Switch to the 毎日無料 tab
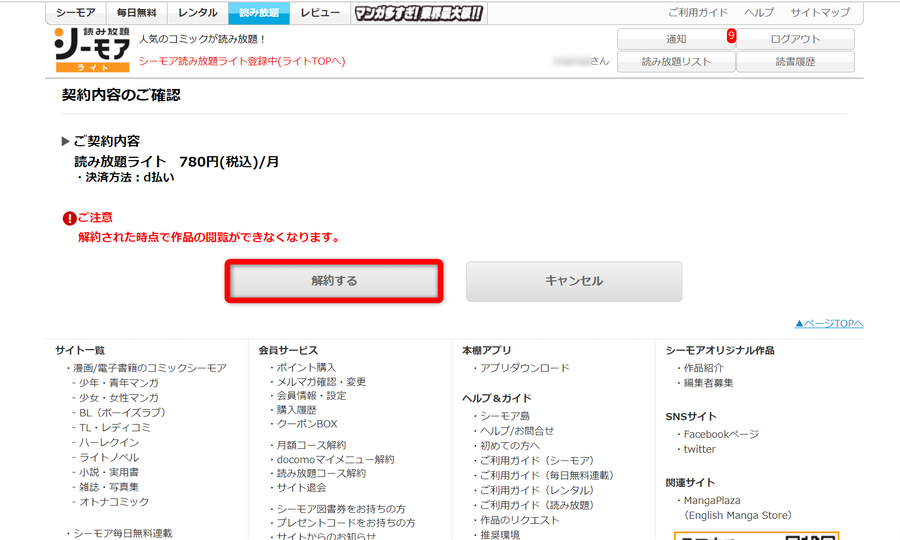This screenshot has width=900, height=540. tap(137, 13)
